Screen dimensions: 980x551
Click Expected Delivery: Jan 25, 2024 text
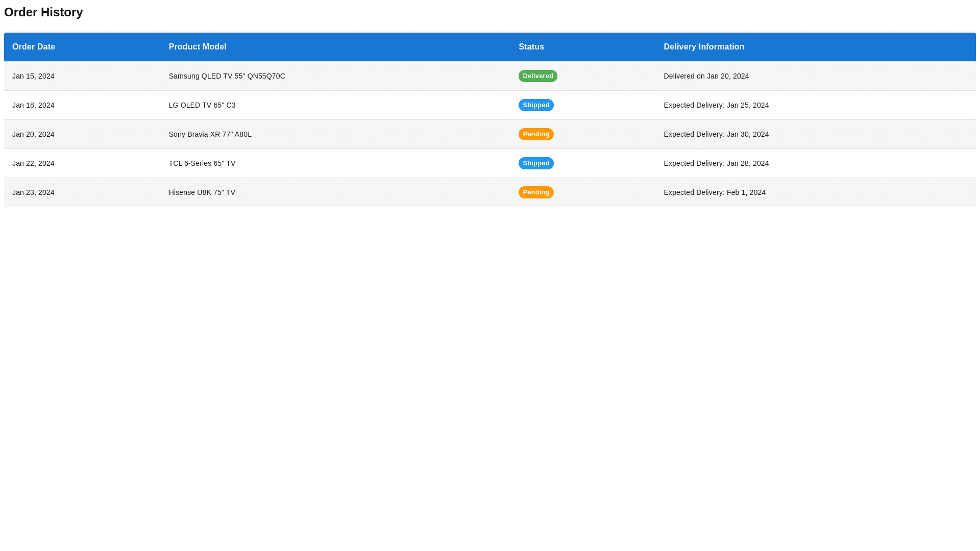(716, 105)
